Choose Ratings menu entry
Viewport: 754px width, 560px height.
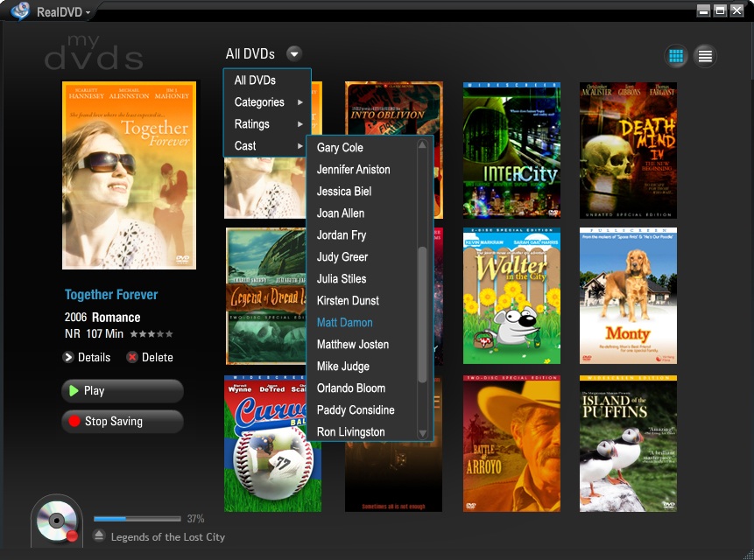point(267,124)
